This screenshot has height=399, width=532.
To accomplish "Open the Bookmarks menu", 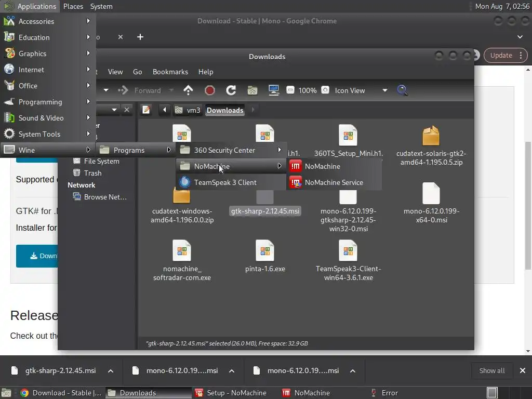I will coord(170,72).
